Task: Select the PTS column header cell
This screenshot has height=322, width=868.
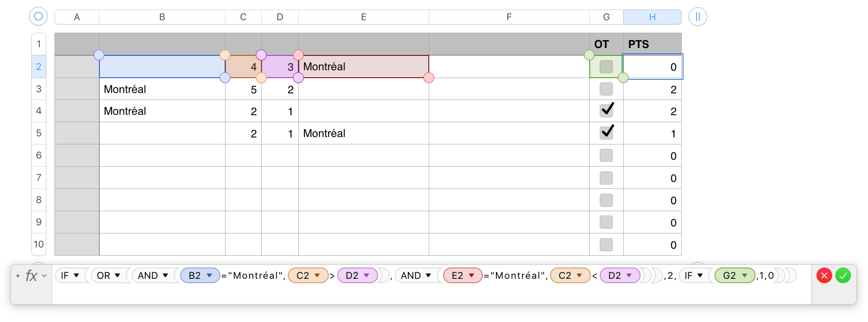Action: [x=652, y=44]
